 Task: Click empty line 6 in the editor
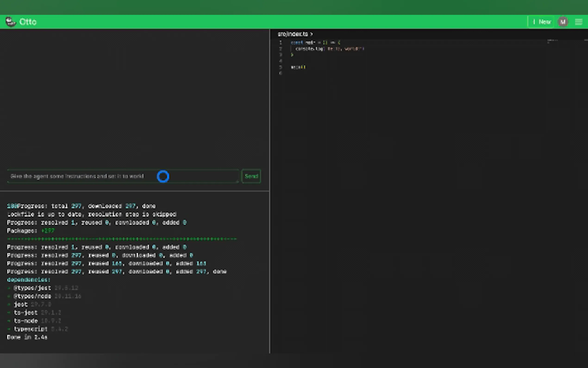316,73
